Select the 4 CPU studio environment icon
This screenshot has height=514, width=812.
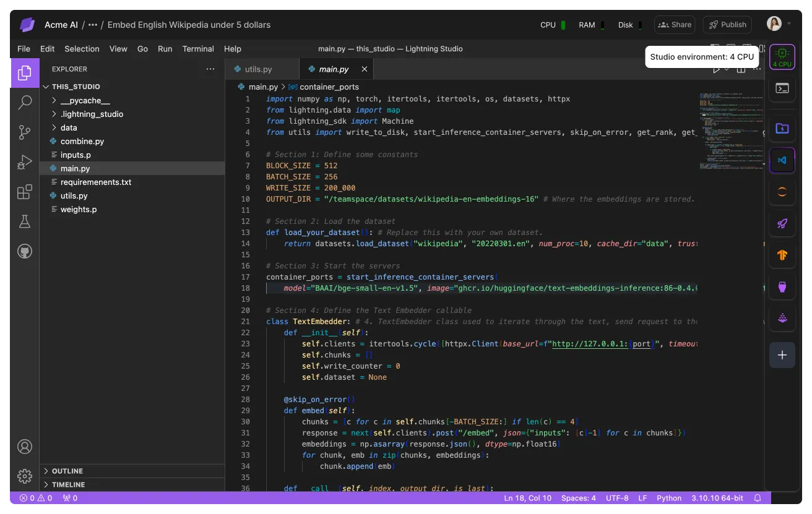[782, 57]
